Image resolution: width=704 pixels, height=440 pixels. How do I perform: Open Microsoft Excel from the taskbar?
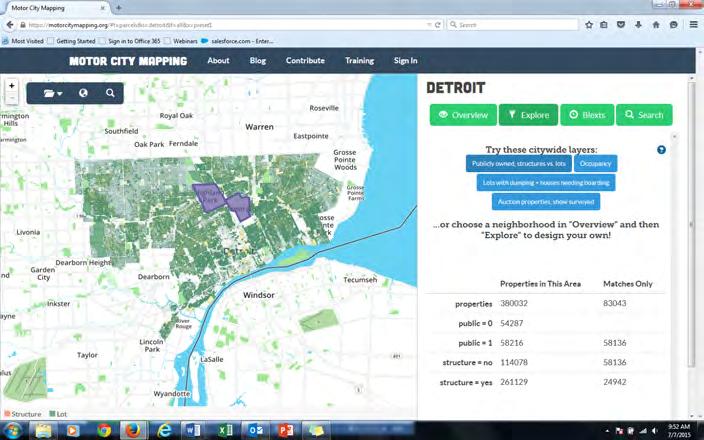click(225, 431)
